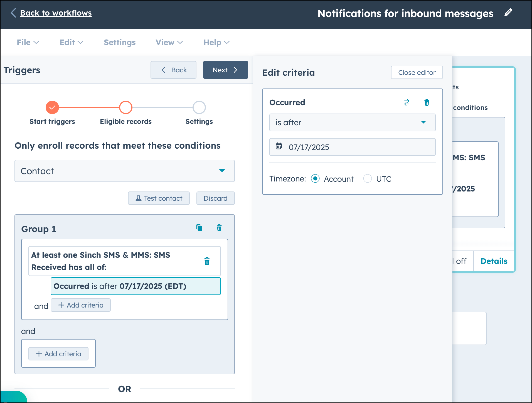Open the Edit menu

pos(72,42)
